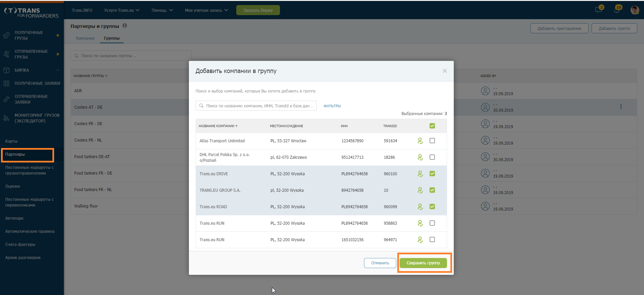Click the Заказать биржу button
Screen dimensions: 644x295
pyautogui.click(x=258, y=10)
